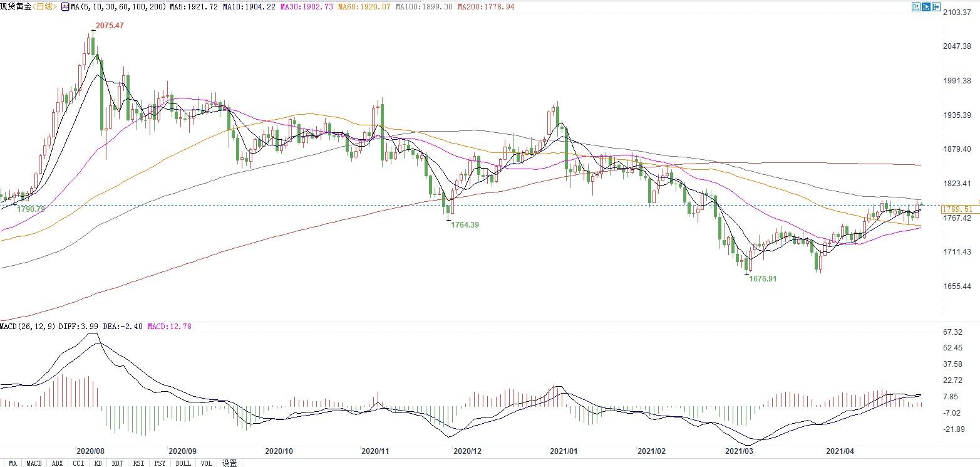The image size is (980, 467).
Task: Switch to the VOL indicator tab
Action: point(206,463)
